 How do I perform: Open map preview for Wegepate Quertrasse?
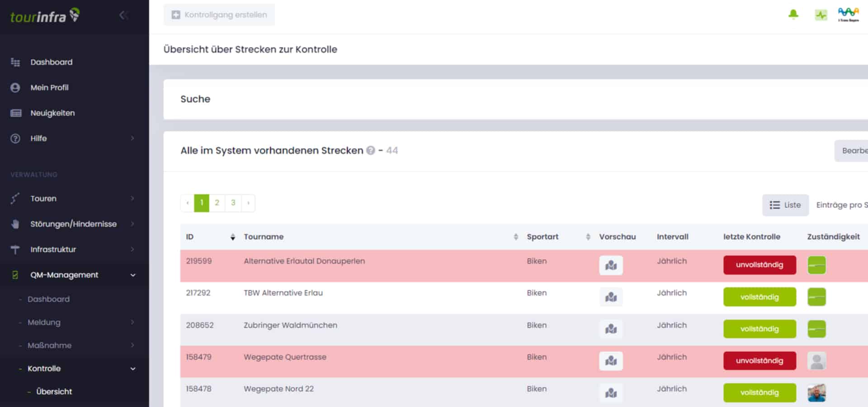pyautogui.click(x=611, y=361)
